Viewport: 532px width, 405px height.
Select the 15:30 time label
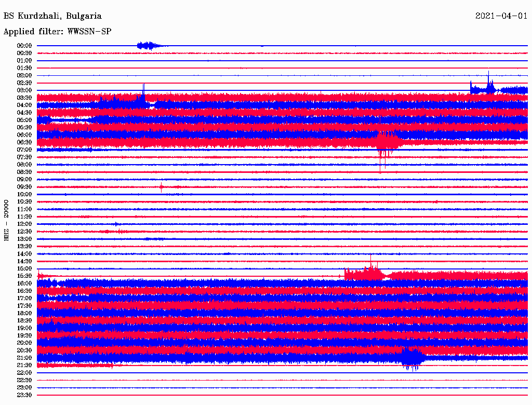coord(24,276)
